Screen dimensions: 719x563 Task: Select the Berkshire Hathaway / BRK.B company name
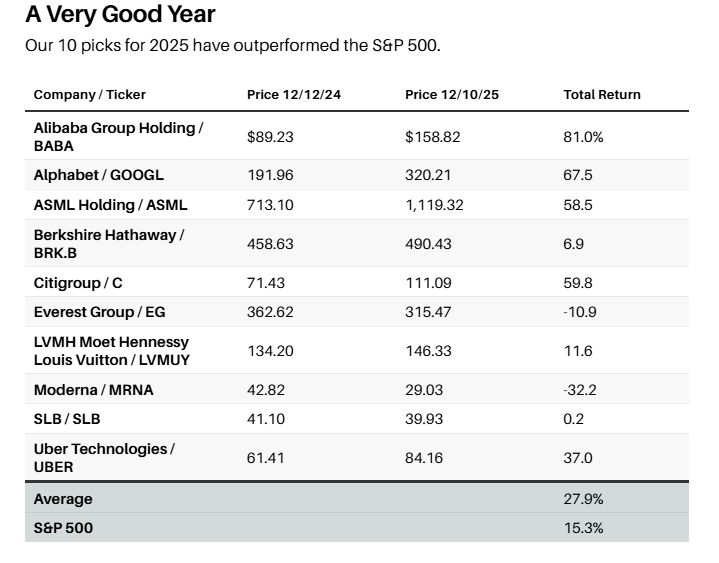(108, 243)
